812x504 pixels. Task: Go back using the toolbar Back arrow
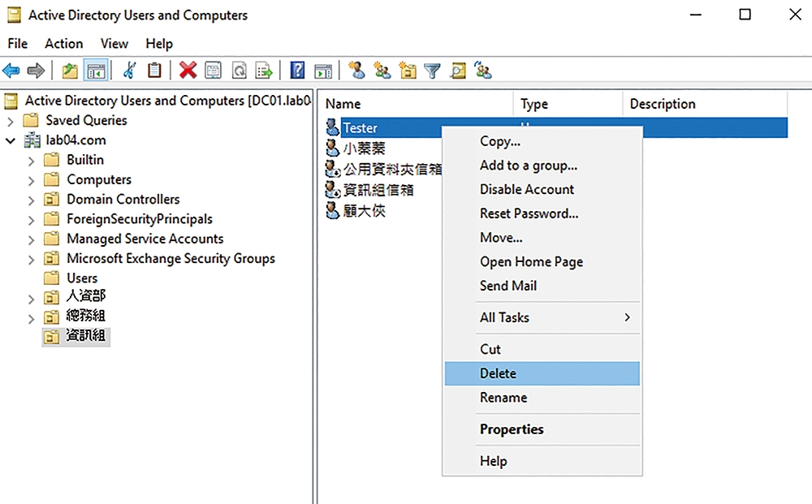click(11, 71)
